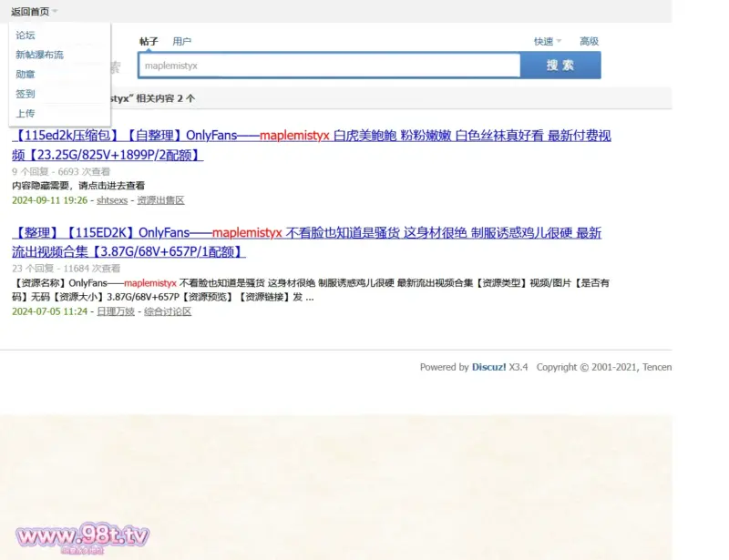The width and height of the screenshot is (729, 560).
Task: Focus the search box containing maplemistyx
Action: point(329,66)
